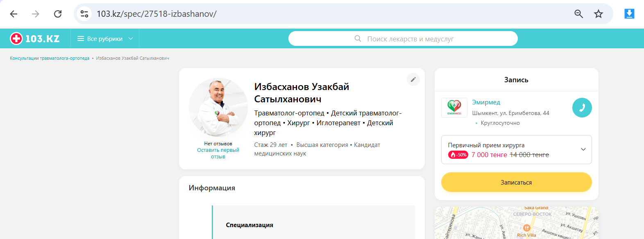
Task: Click the -50% discount badge
Action: (458, 155)
